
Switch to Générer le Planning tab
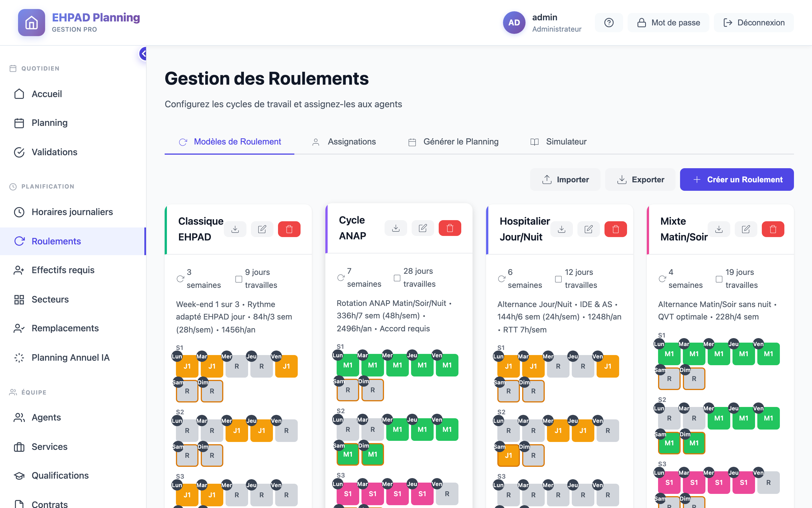(x=453, y=142)
